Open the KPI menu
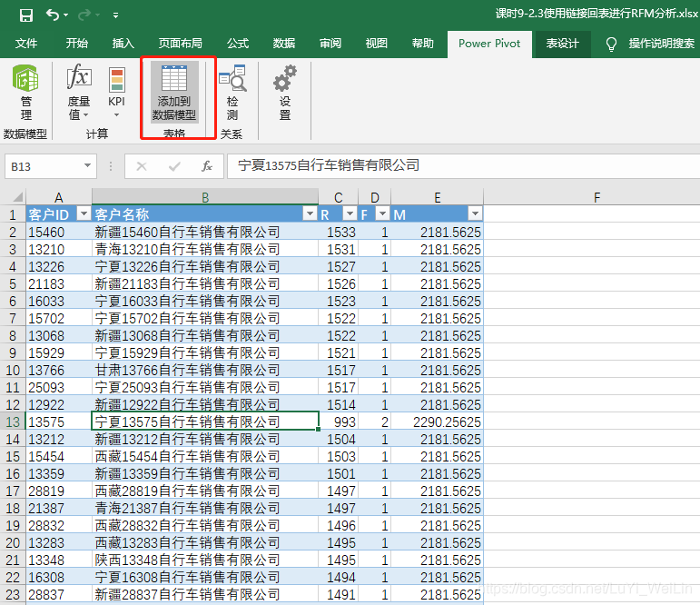Viewport: 700px width, 605px height. coord(116,93)
